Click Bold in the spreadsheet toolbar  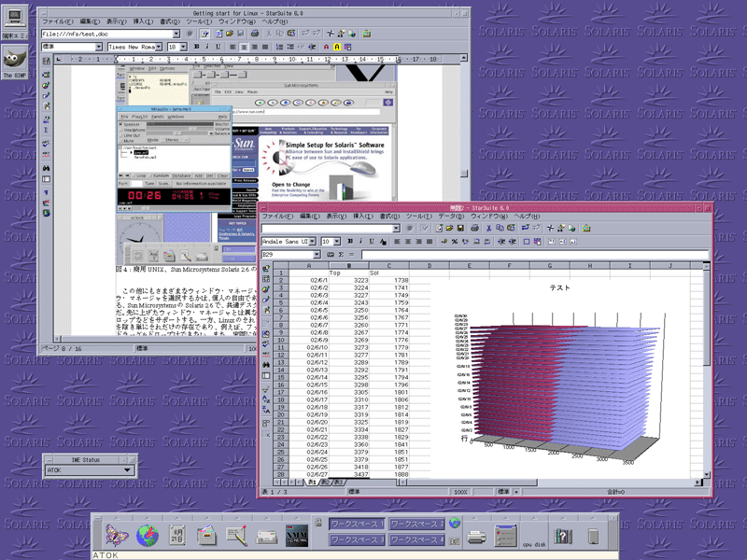pyautogui.click(x=350, y=242)
